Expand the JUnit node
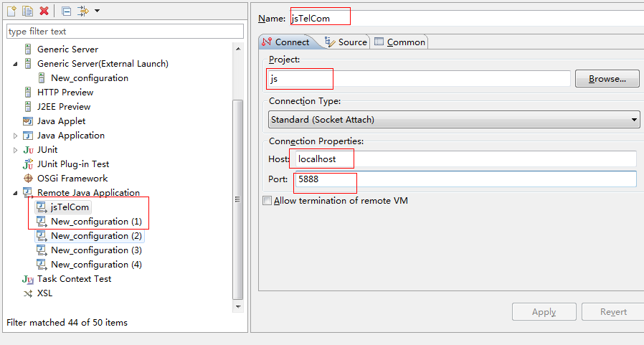Screen dimensions: 644x345 coord(15,150)
